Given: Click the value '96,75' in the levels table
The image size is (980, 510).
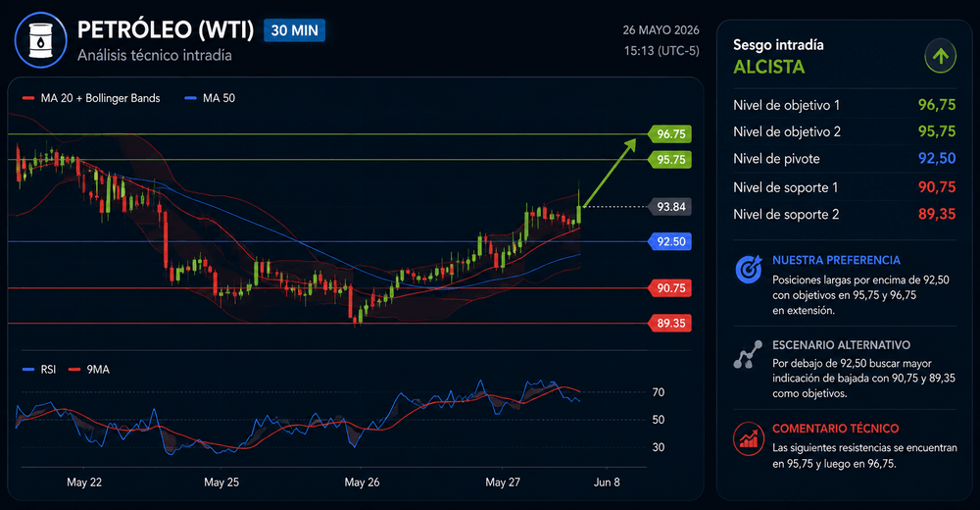Looking at the screenshot, I should [937, 105].
